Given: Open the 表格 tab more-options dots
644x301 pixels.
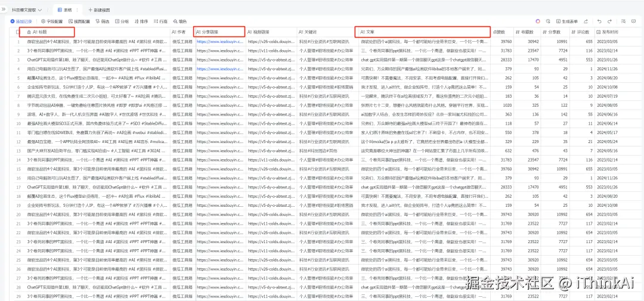Looking at the screenshot, I should (77, 10).
